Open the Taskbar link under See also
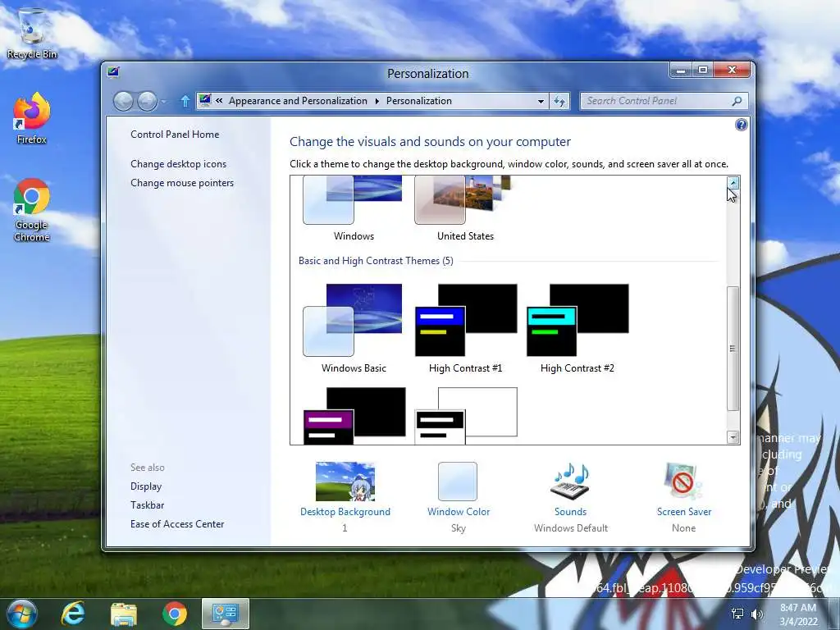 pos(148,505)
